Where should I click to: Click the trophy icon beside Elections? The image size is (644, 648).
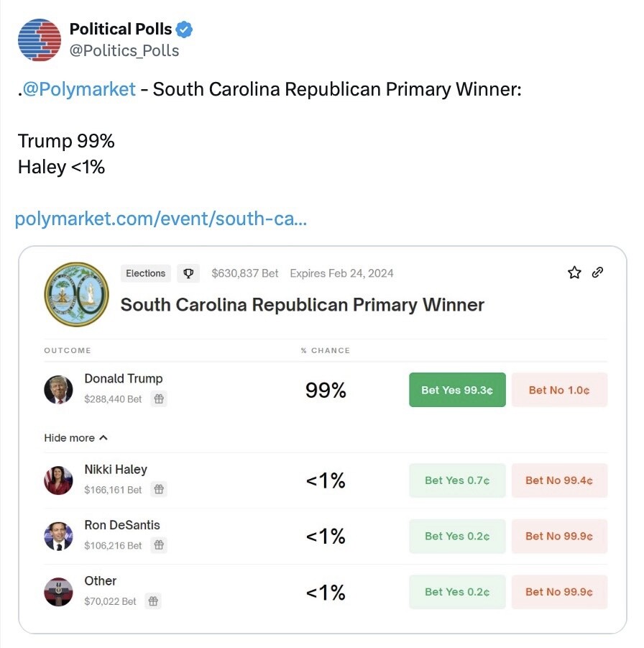click(x=189, y=273)
